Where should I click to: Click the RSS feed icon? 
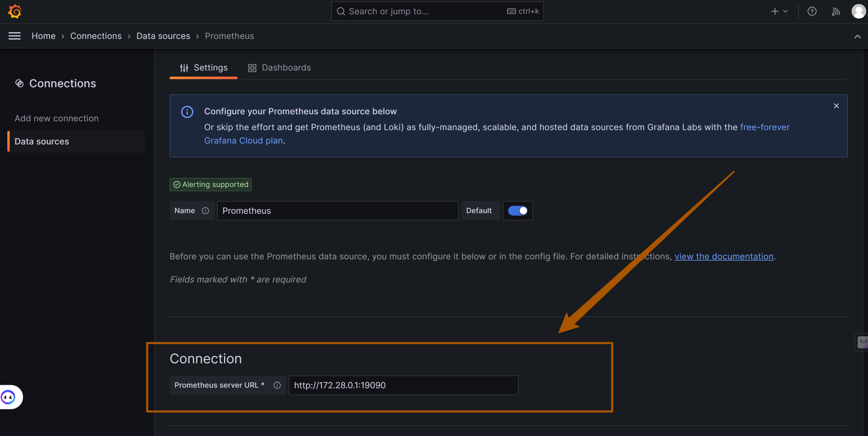(x=835, y=11)
